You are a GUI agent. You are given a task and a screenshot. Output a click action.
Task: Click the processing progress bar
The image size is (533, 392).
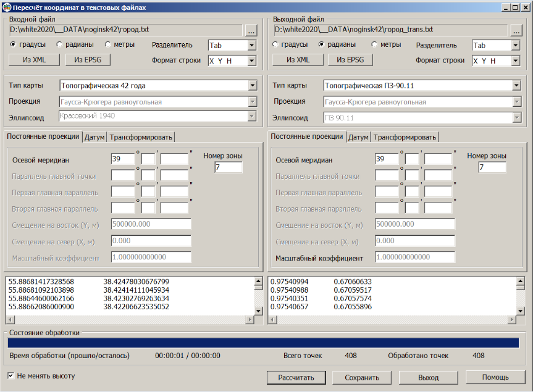[263, 343]
